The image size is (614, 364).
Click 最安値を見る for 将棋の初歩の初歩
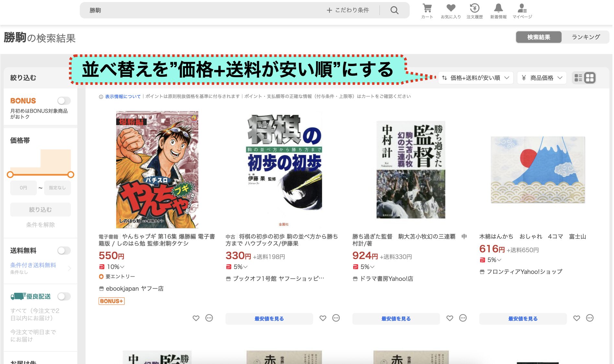point(269,319)
